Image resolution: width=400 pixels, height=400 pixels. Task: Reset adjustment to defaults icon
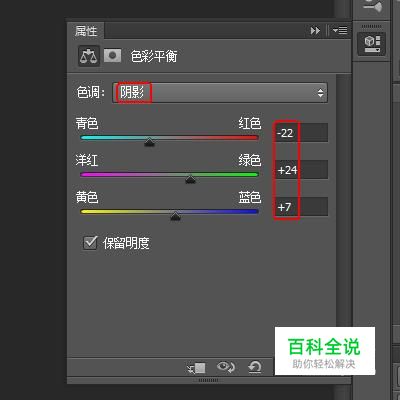click(255, 367)
